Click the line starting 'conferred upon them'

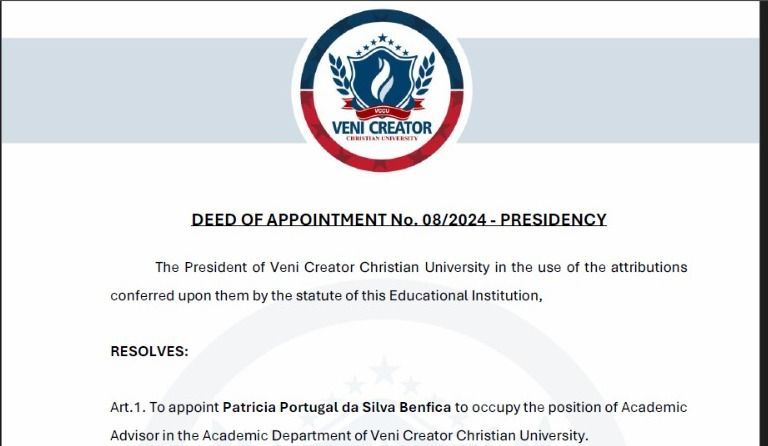pyautogui.click(x=326, y=296)
